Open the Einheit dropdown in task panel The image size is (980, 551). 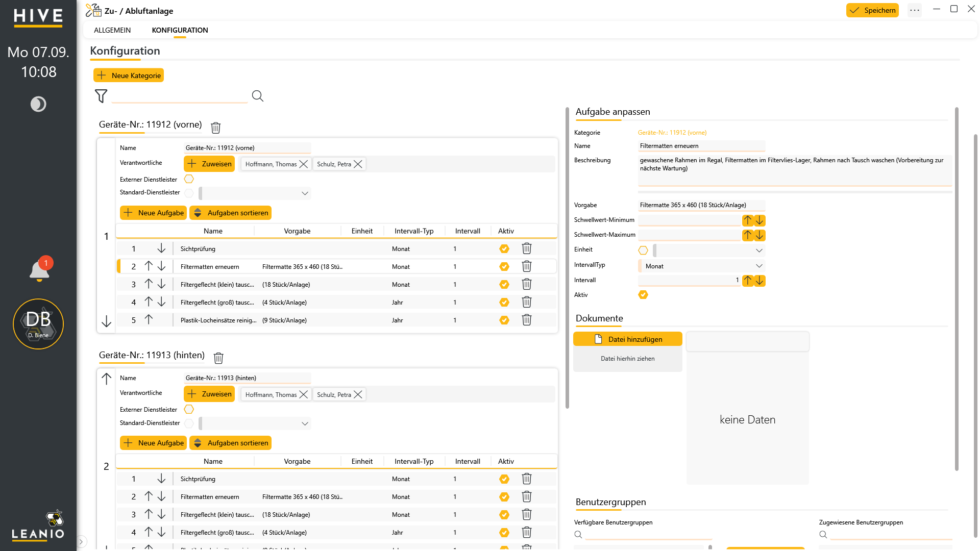coord(709,250)
